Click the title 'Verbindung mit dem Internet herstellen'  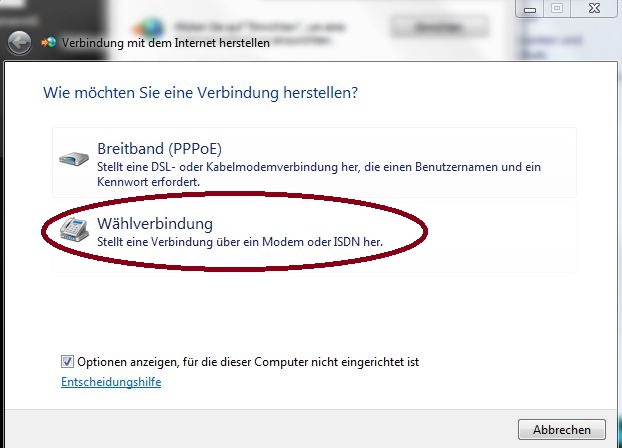pos(165,43)
